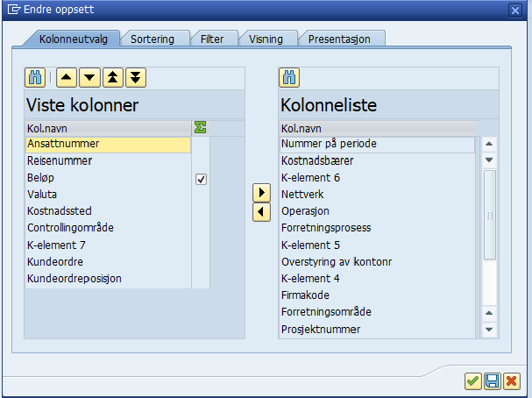
Task: Select Forretningsprosess in Kolonneliste
Action: click(x=377, y=228)
